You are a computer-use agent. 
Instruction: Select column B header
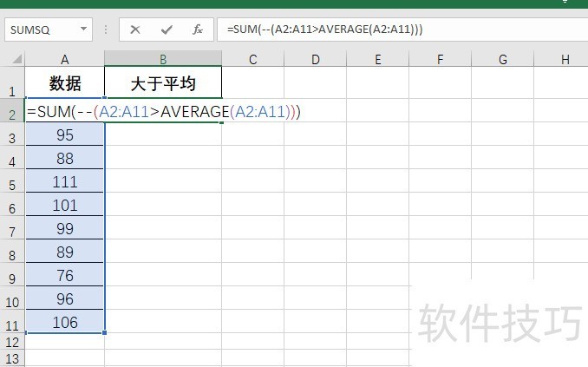point(163,59)
